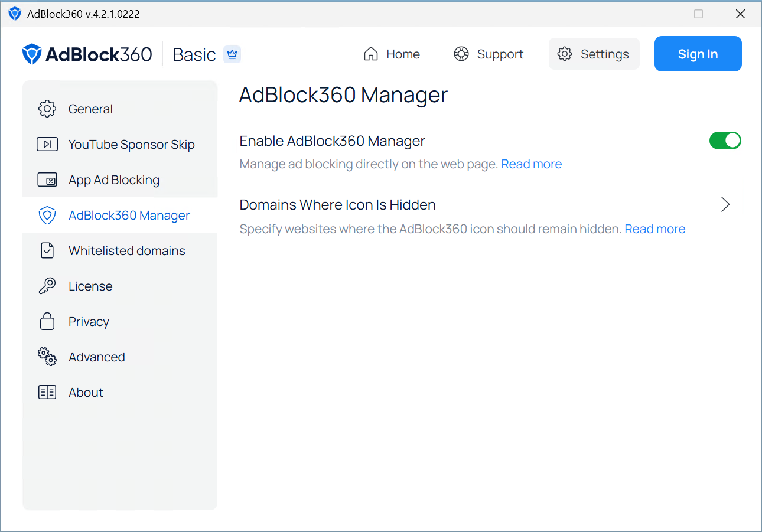Screen dimensions: 762x532
Task: Click the General gear icon in sidebar
Action: coord(47,109)
